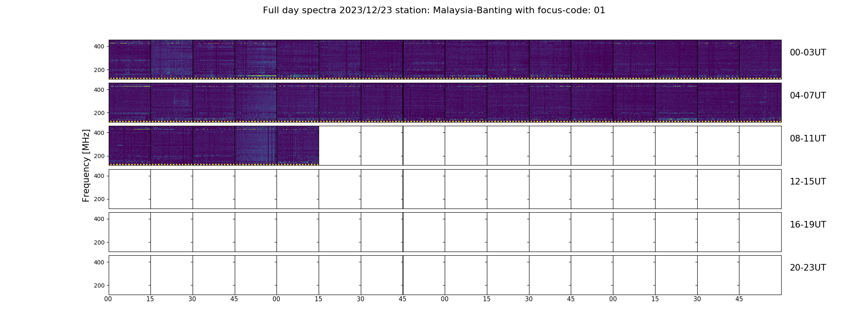The image size is (868, 331).
Task: Select the '00-03UT' row label
Action: click(x=808, y=53)
